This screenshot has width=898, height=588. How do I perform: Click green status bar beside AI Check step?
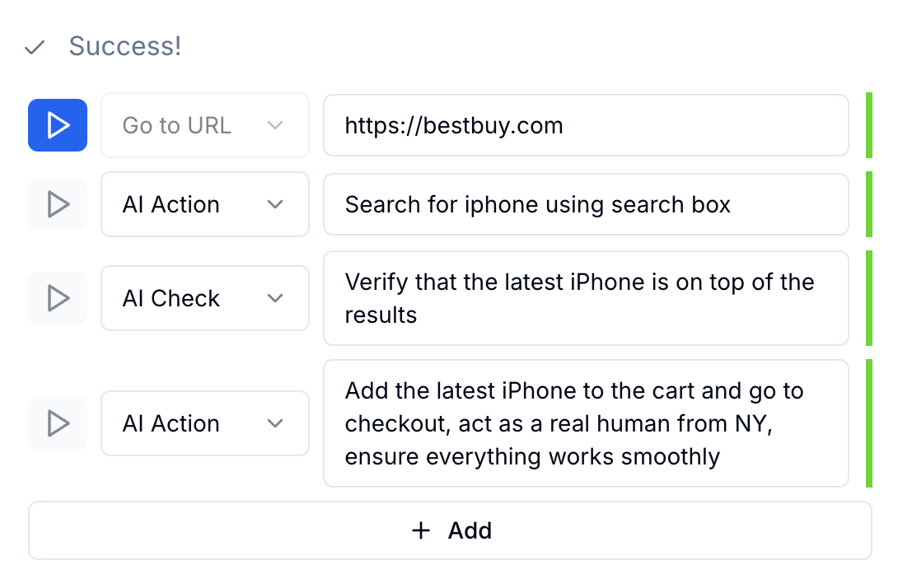(x=869, y=298)
